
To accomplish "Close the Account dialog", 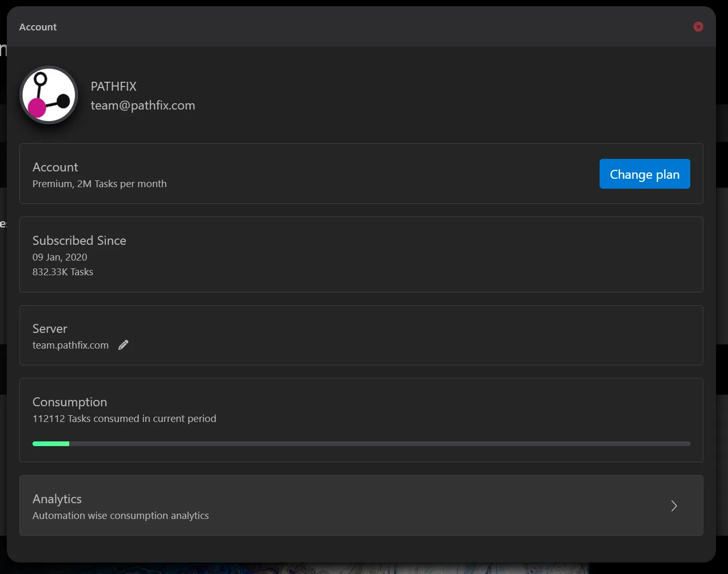I will [x=698, y=27].
